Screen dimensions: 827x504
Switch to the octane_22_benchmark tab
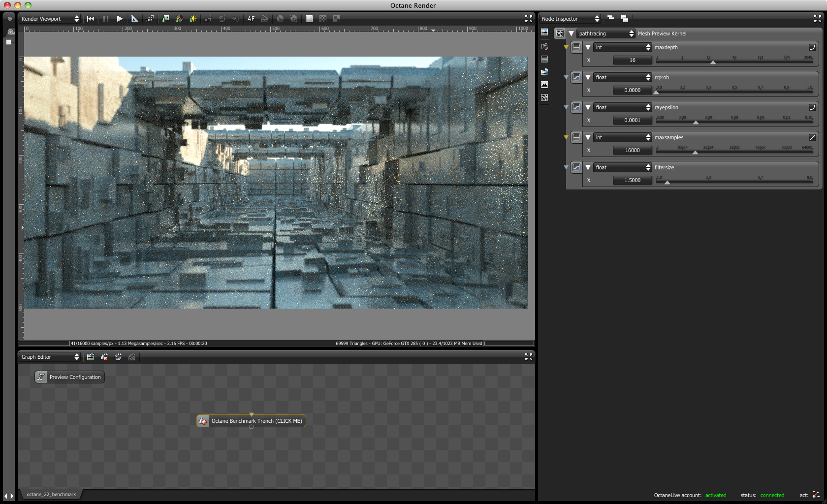tap(51, 494)
